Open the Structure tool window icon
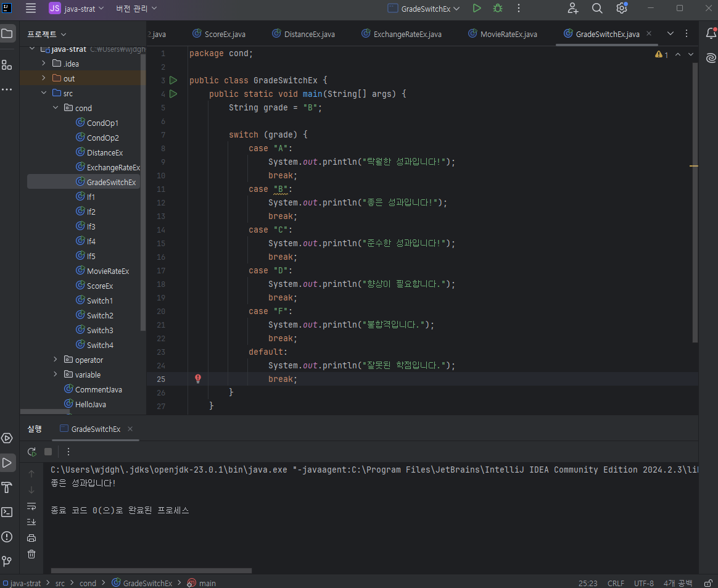The image size is (718, 588). (x=7, y=65)
